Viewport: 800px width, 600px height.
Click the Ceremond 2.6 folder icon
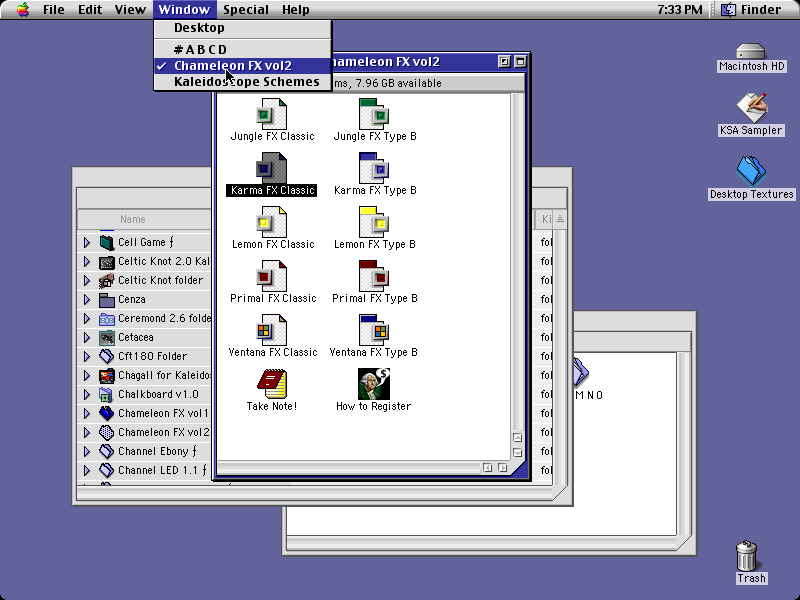(x=106, y=318)
